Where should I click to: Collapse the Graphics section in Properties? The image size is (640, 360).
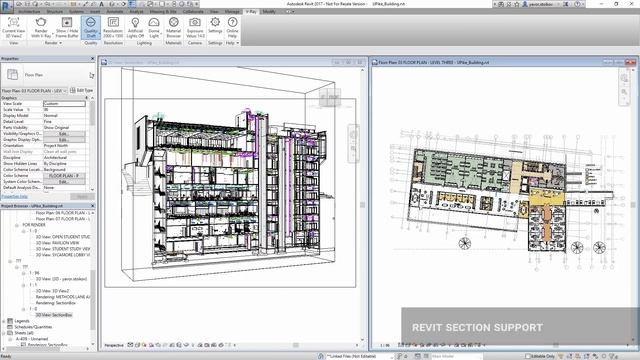87,98
